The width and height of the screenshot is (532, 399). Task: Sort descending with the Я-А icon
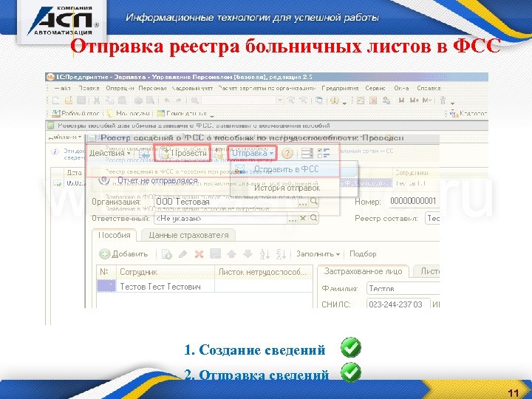281,253
